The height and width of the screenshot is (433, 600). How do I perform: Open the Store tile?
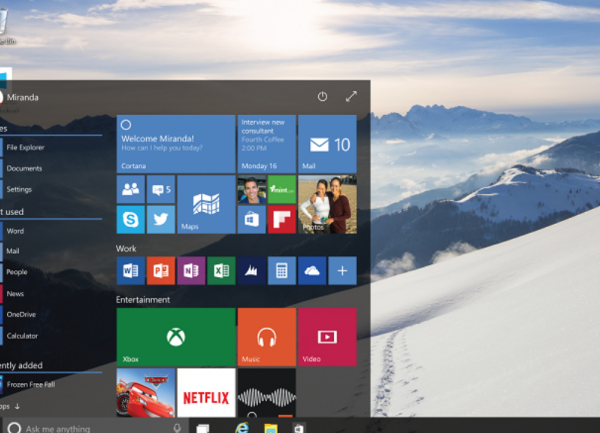pyautogui.click(x=251, y=220)
